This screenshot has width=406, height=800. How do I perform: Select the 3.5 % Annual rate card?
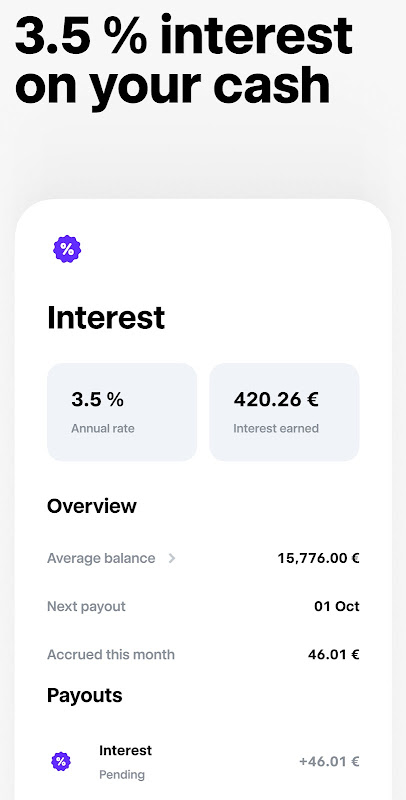(x=122, y=412)
